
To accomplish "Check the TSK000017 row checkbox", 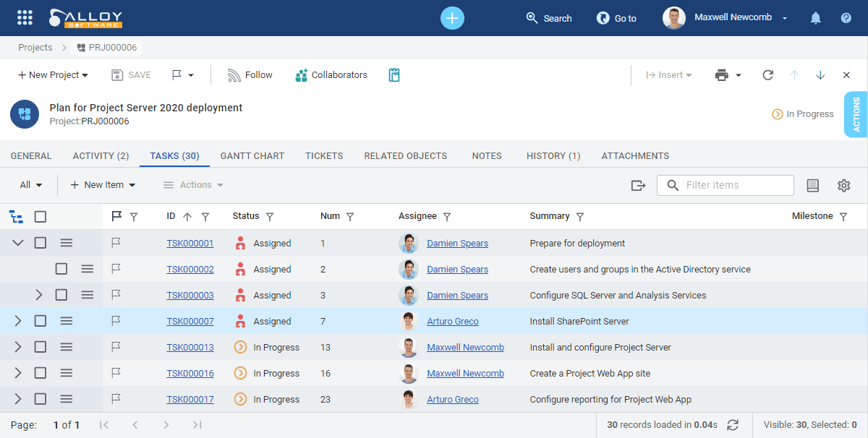I will pyautogui.click(x=41, y=399).
